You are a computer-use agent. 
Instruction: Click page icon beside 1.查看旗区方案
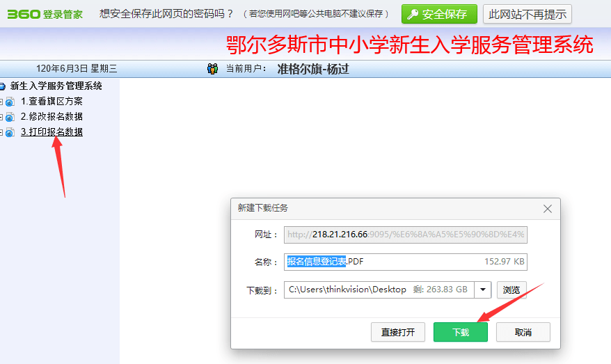pyautogui.click(x=10, y=102)
